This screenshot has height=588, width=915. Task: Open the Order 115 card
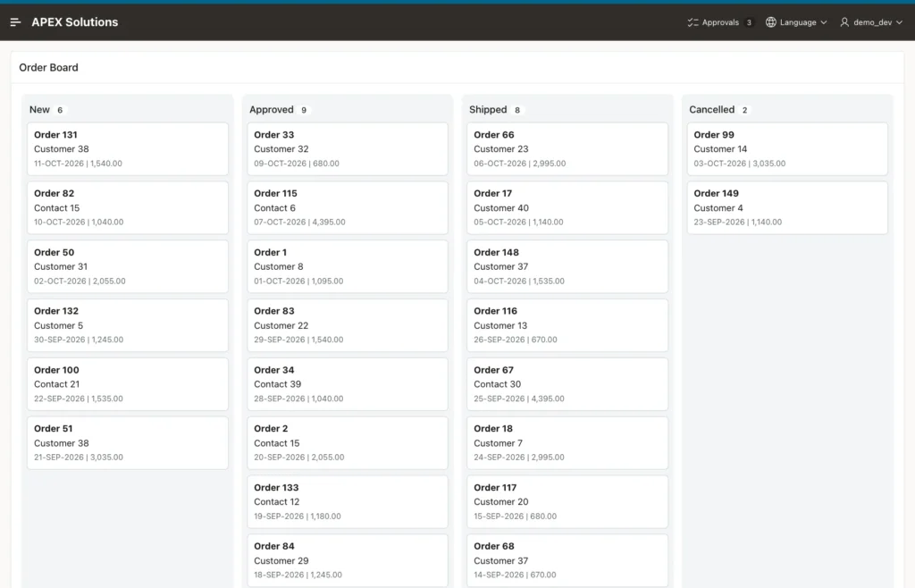click(348, 207)
